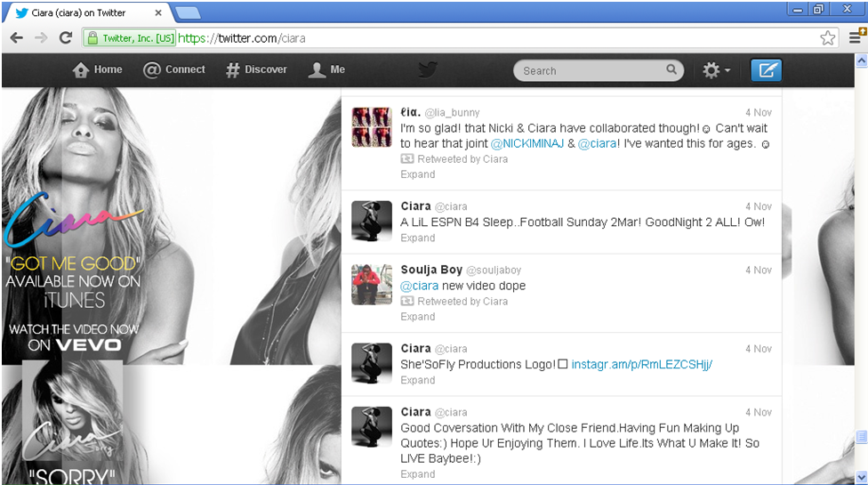Click the vertical scrollbar thumb
Viewport: 868px width, 485px height.
pos(862,437)
